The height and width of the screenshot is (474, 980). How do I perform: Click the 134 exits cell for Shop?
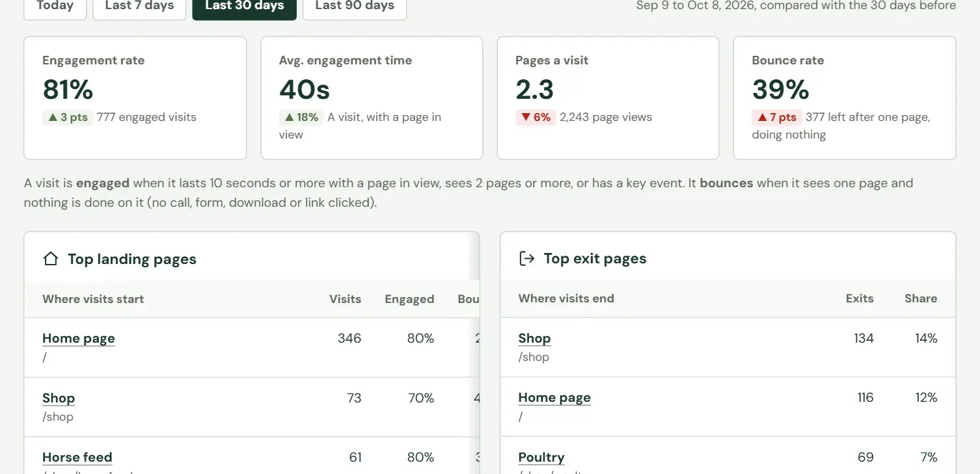[864, 338]
